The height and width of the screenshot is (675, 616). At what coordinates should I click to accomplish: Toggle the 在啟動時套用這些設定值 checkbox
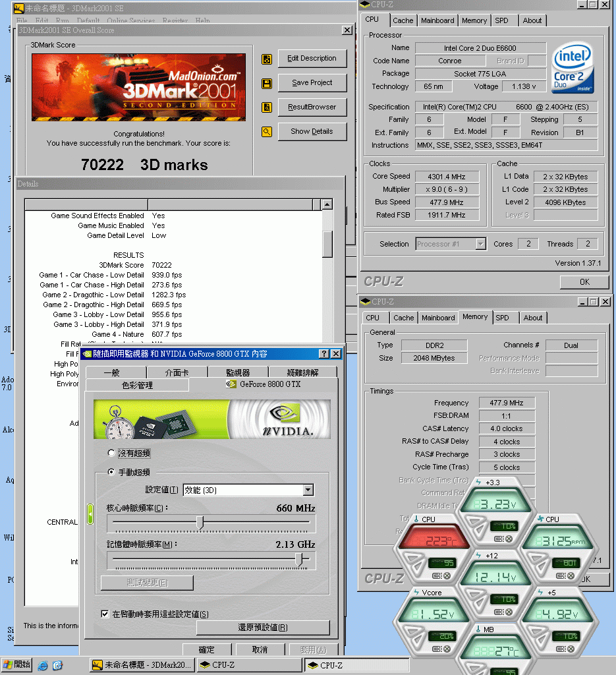coord(105,614)
